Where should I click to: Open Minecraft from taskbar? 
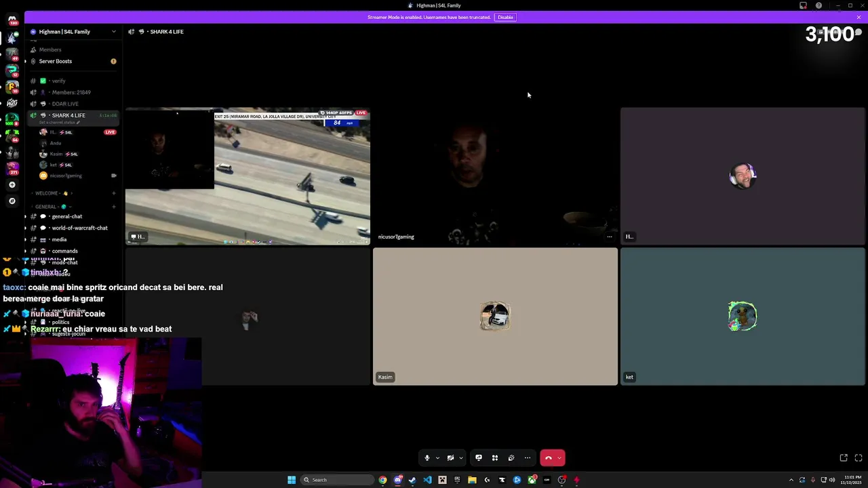click(x=442, y=480)
